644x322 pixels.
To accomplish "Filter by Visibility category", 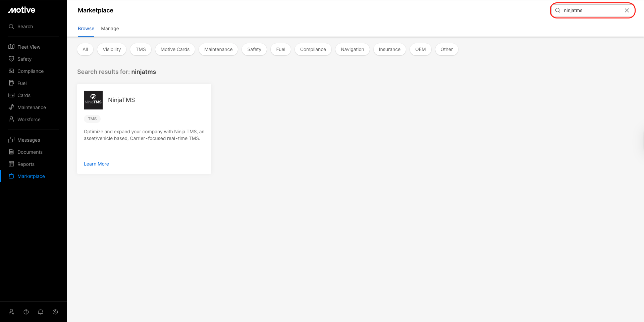I will [x=112, y=49].
